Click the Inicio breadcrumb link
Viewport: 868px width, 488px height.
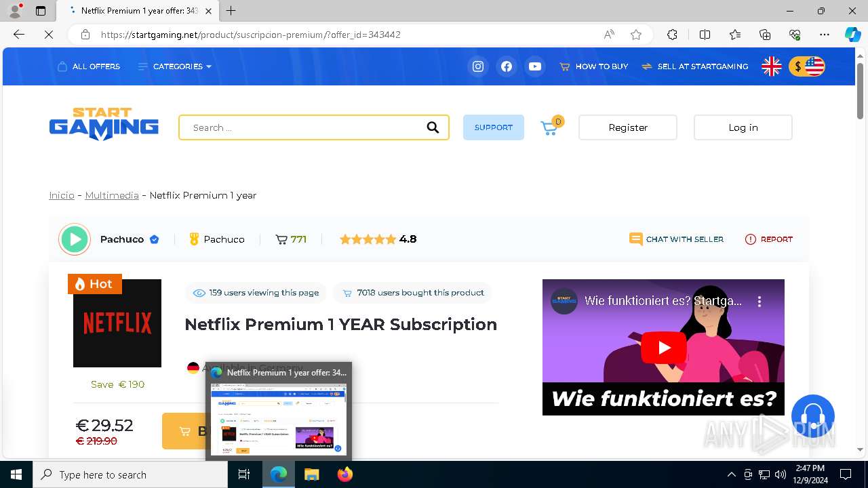pyautogui.click(x=62, y=195)
